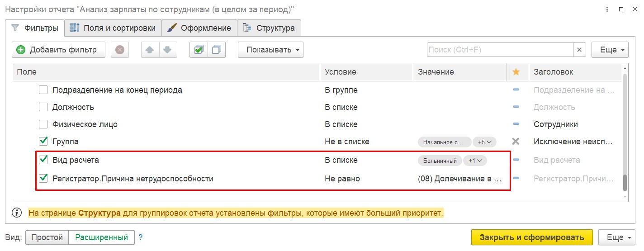Click the uncheck all filters icon
Screen dimensions: 644x251
coord(217,50)
